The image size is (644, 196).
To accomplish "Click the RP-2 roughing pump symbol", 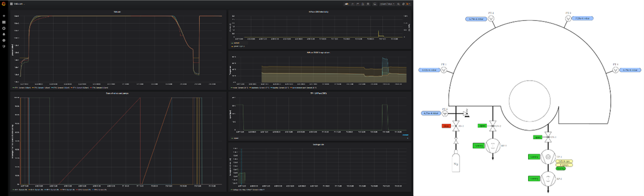I will [493, 146].
